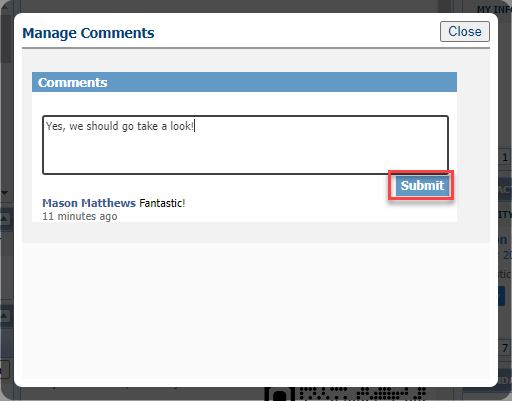The image size is (512, 401).
Task: Open the partially hidden blue link at right
Action: pyautogui.click(x=503, y=240)
